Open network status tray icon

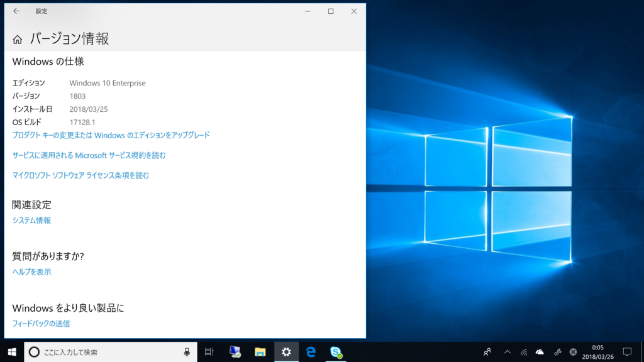tap(524, 352)
